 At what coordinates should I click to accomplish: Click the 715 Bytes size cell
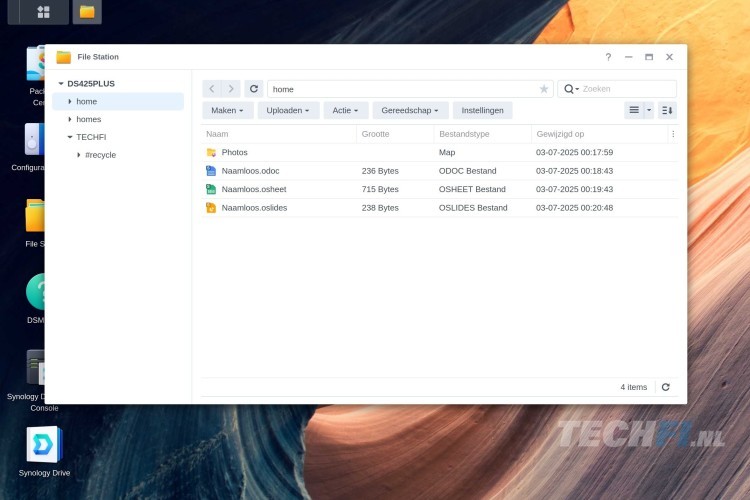(x=380, y=189)
